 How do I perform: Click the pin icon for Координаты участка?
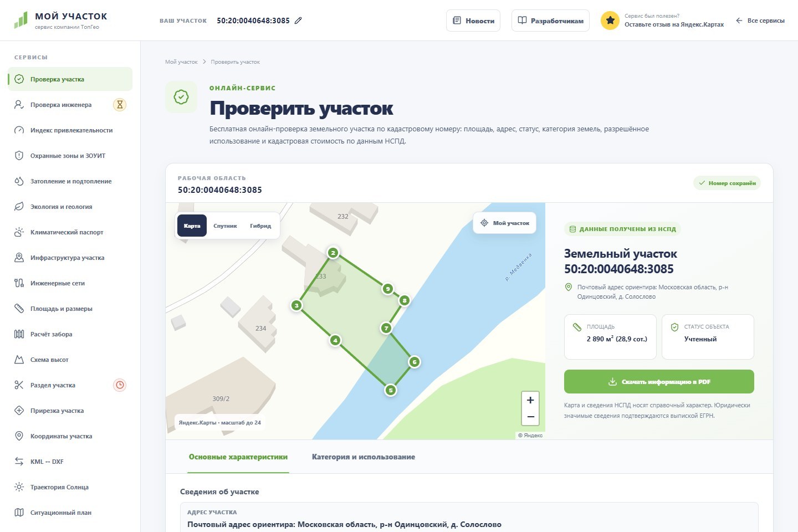(19, 436)
